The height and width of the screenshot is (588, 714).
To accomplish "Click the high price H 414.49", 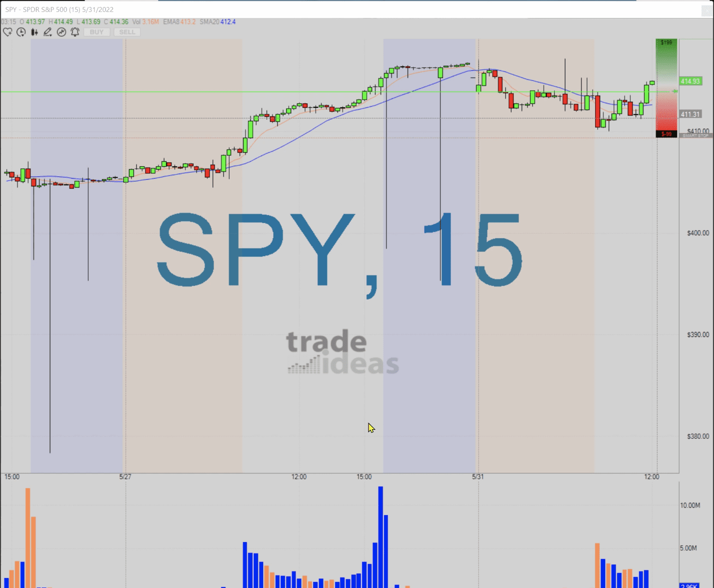I will 60,22.
